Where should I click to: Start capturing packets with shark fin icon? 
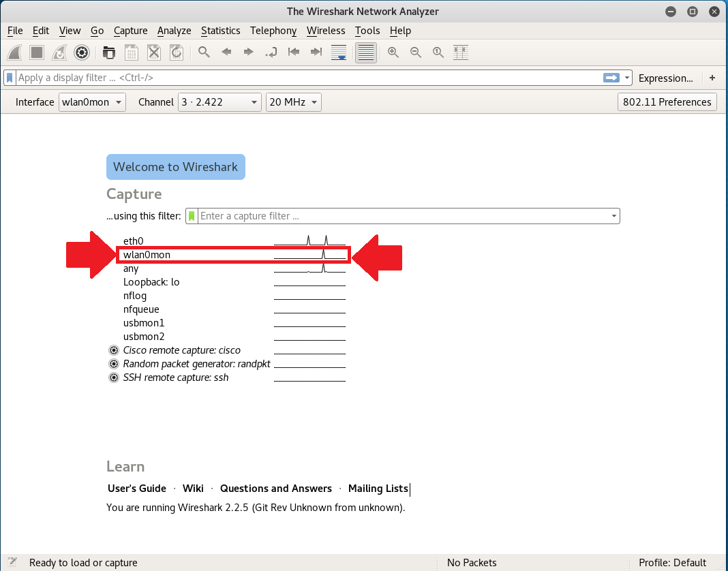14,52
